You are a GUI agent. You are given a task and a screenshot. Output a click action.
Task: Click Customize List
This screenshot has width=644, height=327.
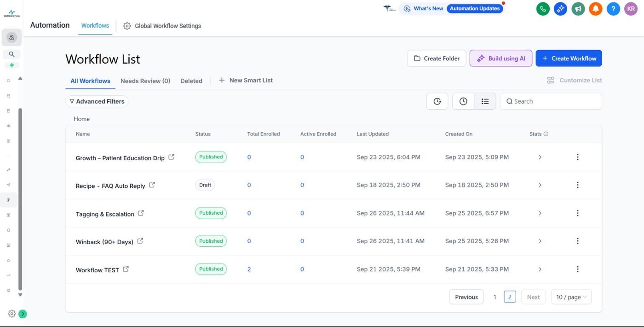(x=574, y=80)
